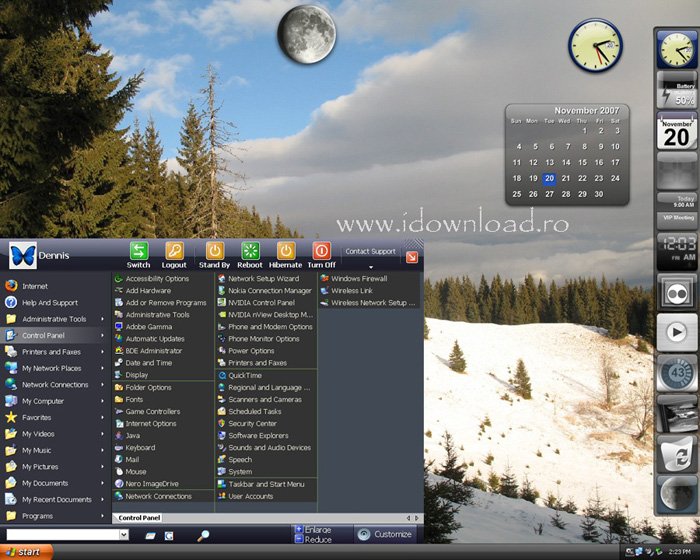This screenshot has width=700, height=560.
Task: Click the Enlarge plus icon
Action: click(299, 530)
